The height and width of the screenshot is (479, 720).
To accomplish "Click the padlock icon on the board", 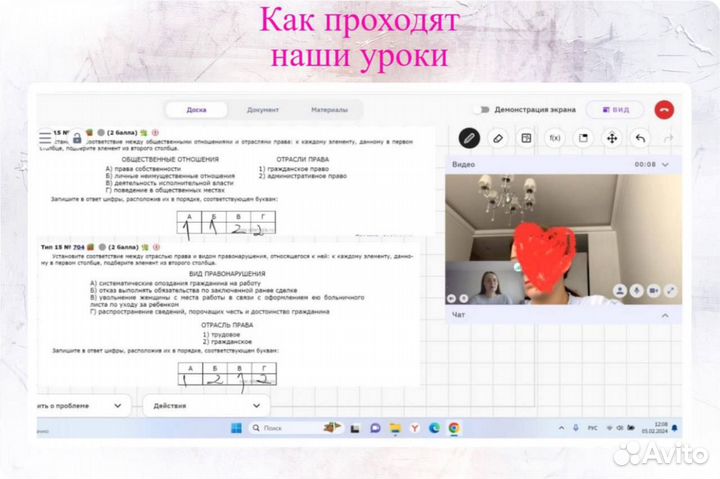I will 77,138.
